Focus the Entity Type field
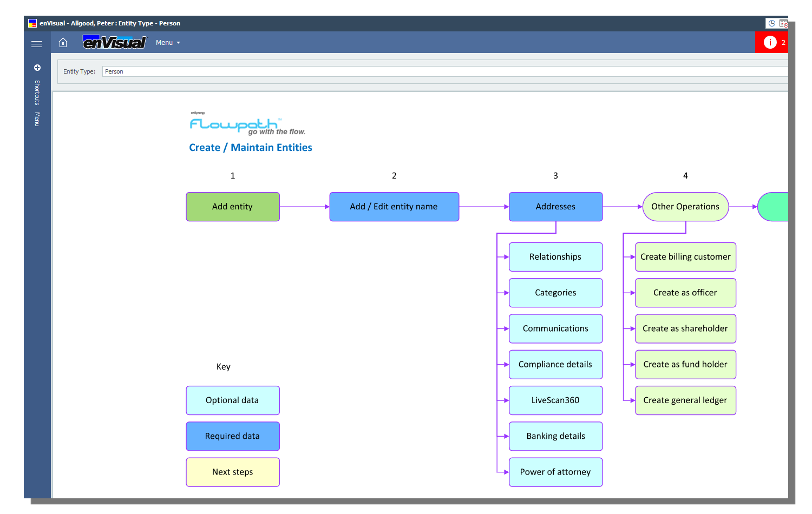Screen dimensions: 812x514 pos(445,71)
